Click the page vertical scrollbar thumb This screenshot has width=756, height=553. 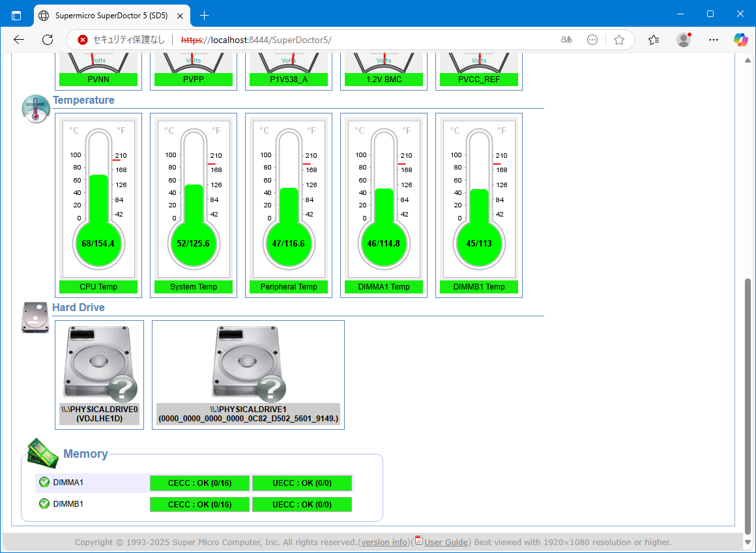click(x=748, y=404)
